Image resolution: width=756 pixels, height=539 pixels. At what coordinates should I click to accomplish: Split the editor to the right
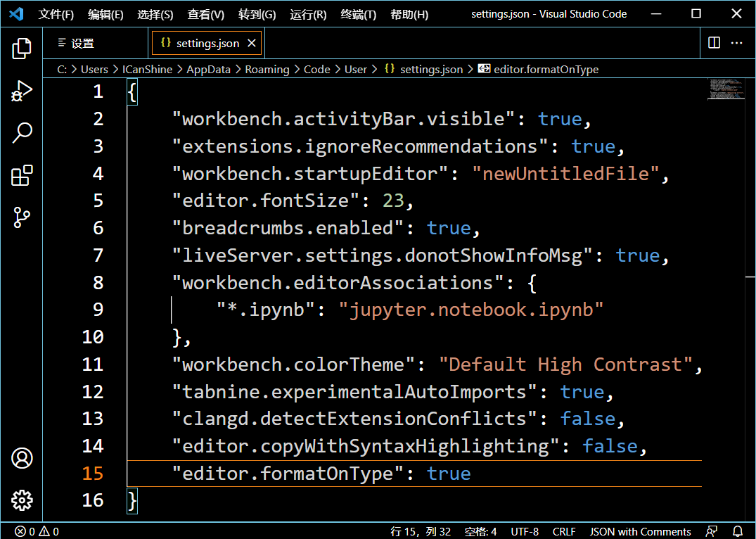point(714,43)
